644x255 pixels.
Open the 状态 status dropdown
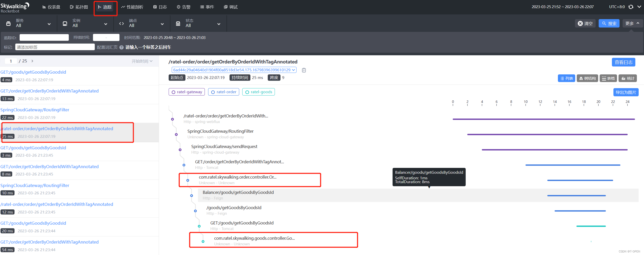pos(198,23)
